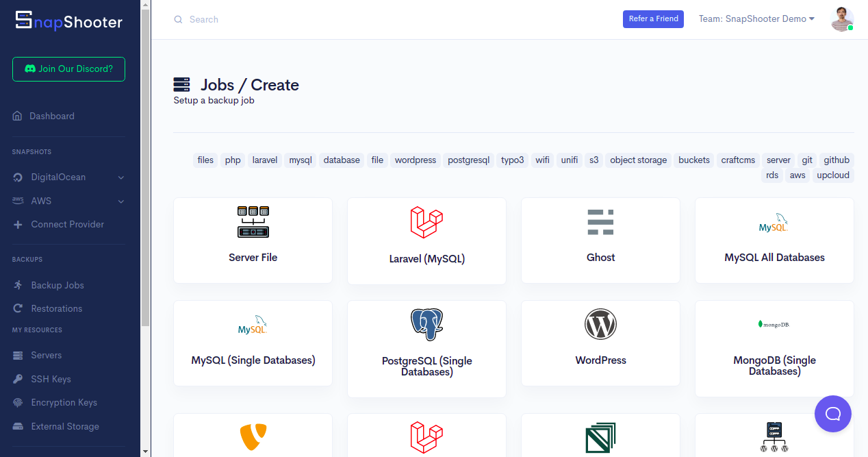Screen dimensions: 868x457
Task: Select the MySQL All Databases logo
Action: coord(774,223)
